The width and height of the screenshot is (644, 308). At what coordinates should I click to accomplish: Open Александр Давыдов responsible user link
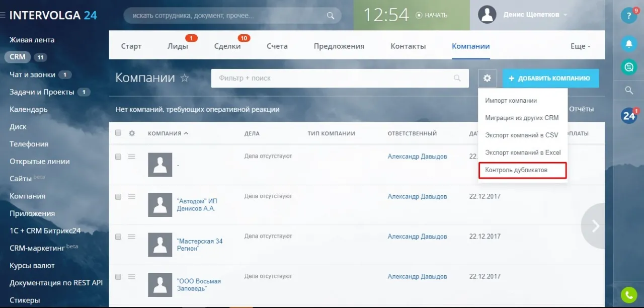point(417,156)
